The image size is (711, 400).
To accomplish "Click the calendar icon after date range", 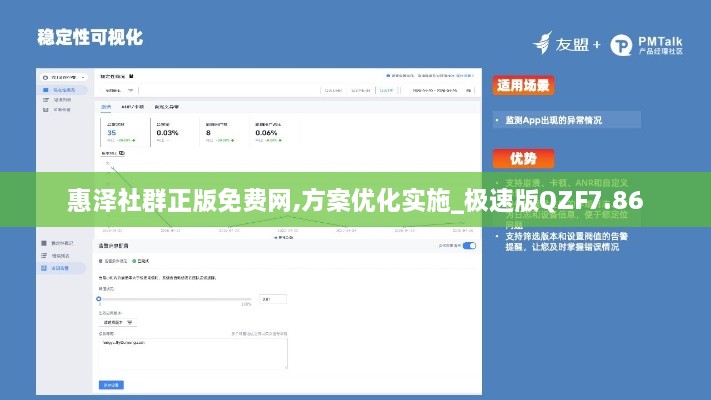I will coord(468,91).
